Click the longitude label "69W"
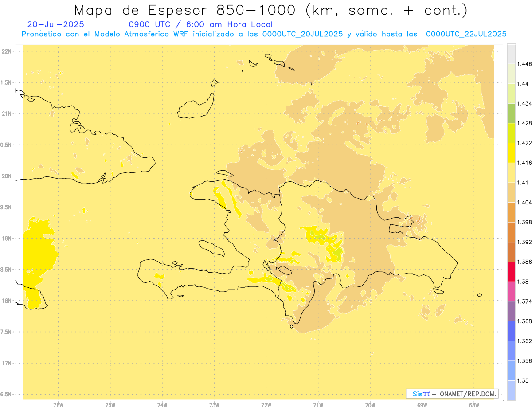The image size is (532, 411). point(422,405)
